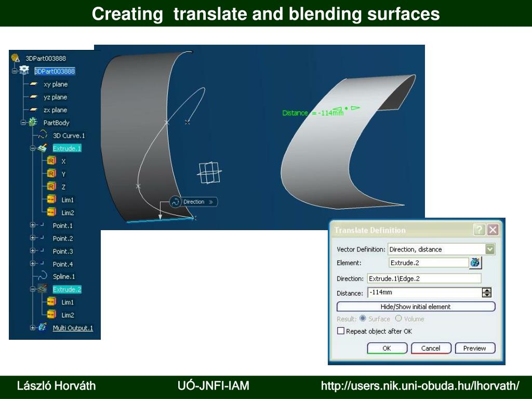Select the root 3DPart003888 product icon
The width and height of the screenshot is (532, 399).
pyautogui.click(x=15, y=58)
